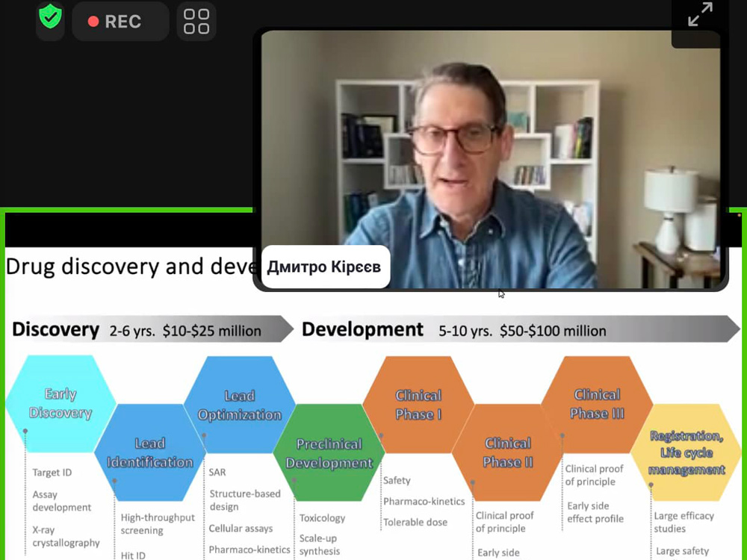The width and height of the screenshot is (747, 560).
Task: Click the Discovery phase arrow banner
Action: [149, 329]
